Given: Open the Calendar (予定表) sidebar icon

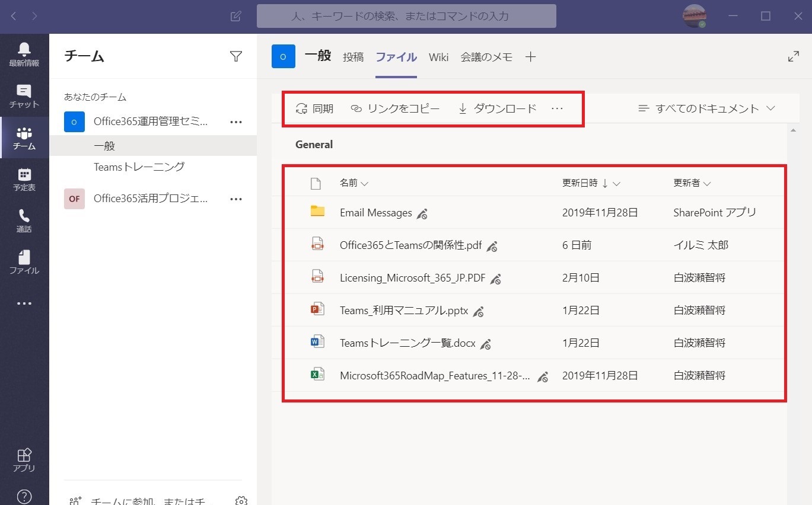Looking at the screenshot, I should [24, 179].
